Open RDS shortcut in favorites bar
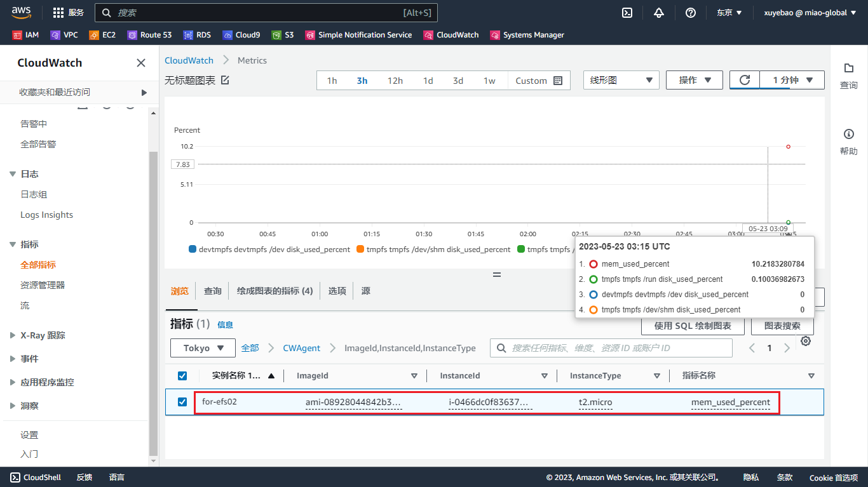Viewport: 868px width, 487px height. point(197,35)
